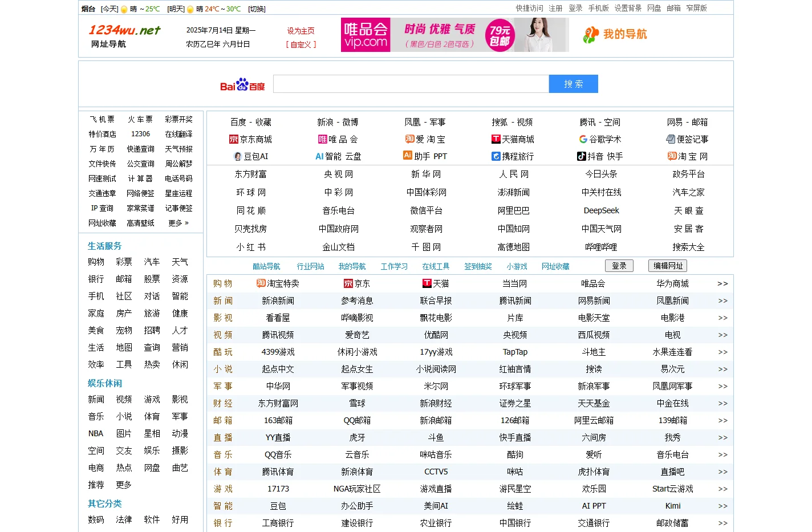812x532 pixels.
Task: Open 飞机票 link in left panel
Action: pos(102,119)
